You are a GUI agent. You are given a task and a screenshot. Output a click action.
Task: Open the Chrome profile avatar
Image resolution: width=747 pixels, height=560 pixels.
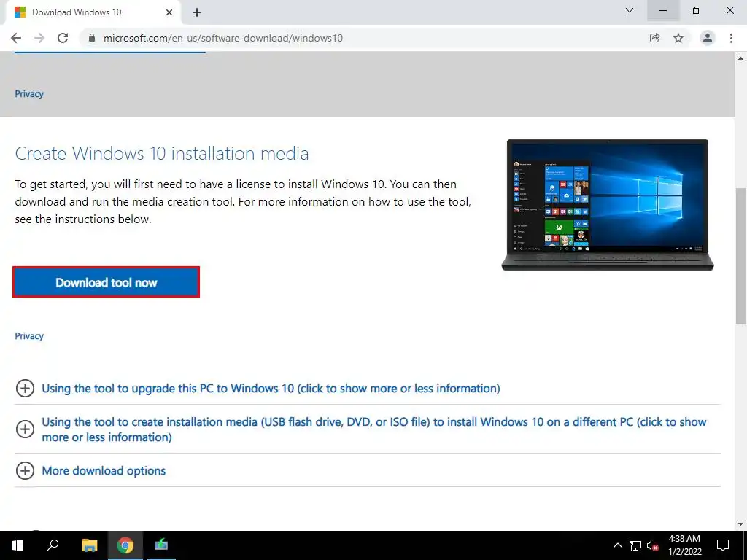tap(708, 38)
